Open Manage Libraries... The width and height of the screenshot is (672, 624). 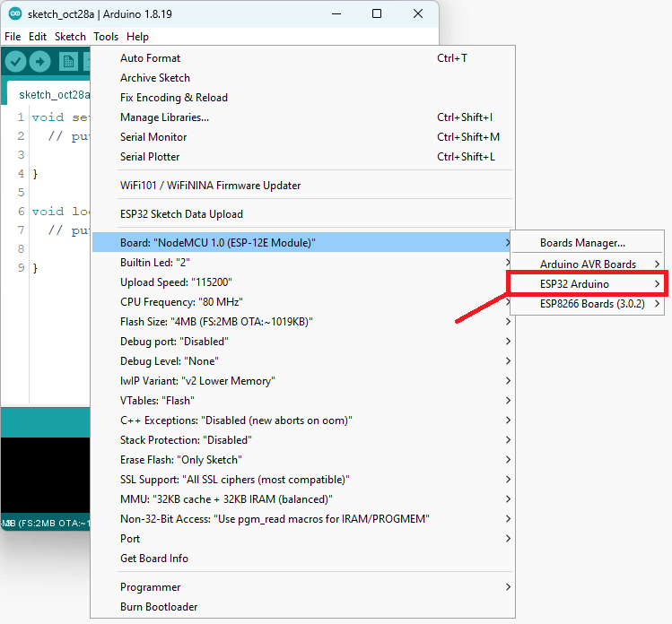point(302,117)
